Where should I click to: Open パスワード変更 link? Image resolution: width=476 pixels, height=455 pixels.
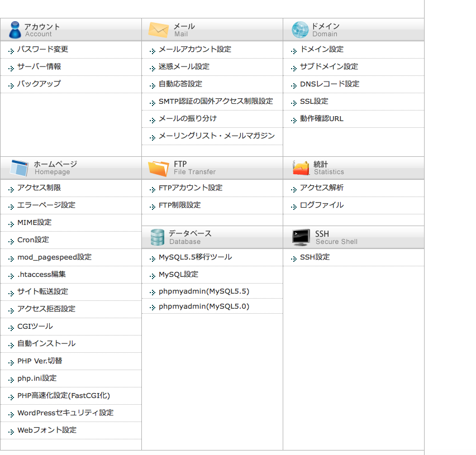pyautogui.click(x=42, y=49)
